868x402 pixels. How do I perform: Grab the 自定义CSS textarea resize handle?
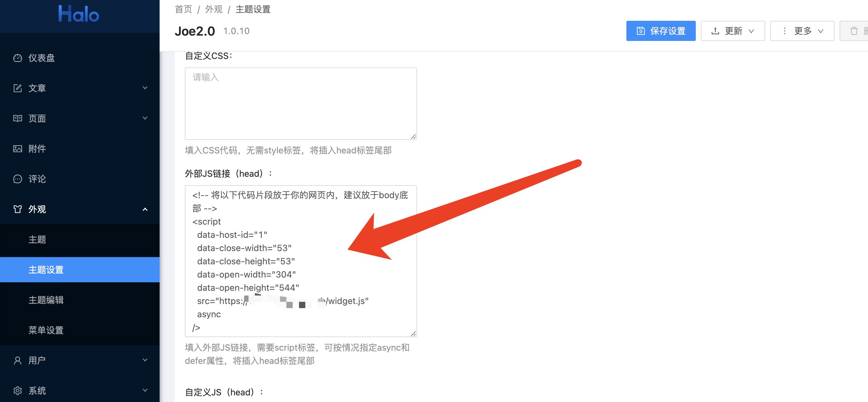tap(413, 136)
